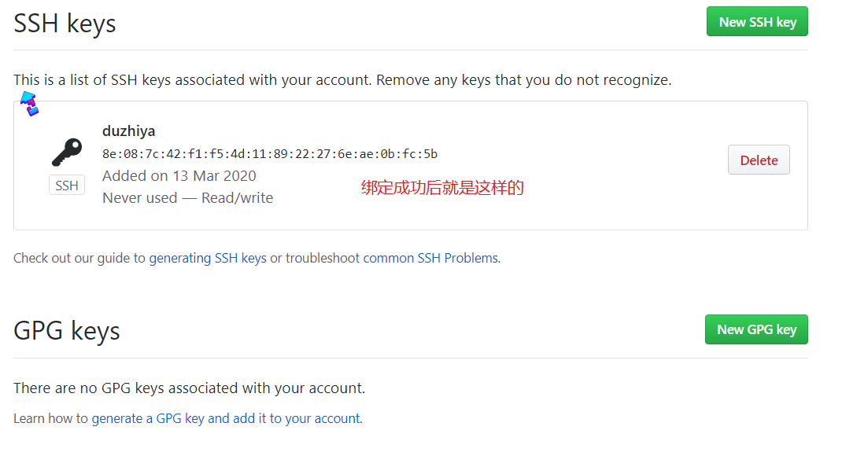868x456 pixels.
Task: Click the New SSH key button
Action: 757,21
